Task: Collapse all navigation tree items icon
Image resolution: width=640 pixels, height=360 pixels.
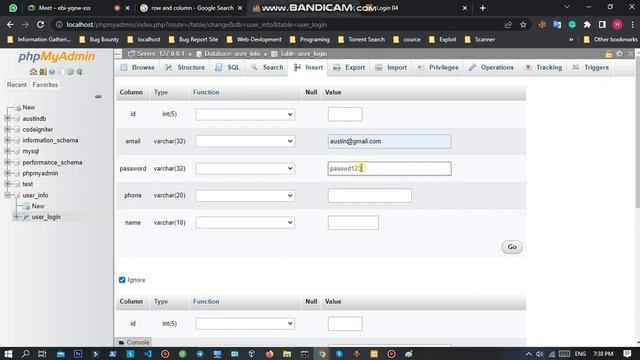Action: 98,97
